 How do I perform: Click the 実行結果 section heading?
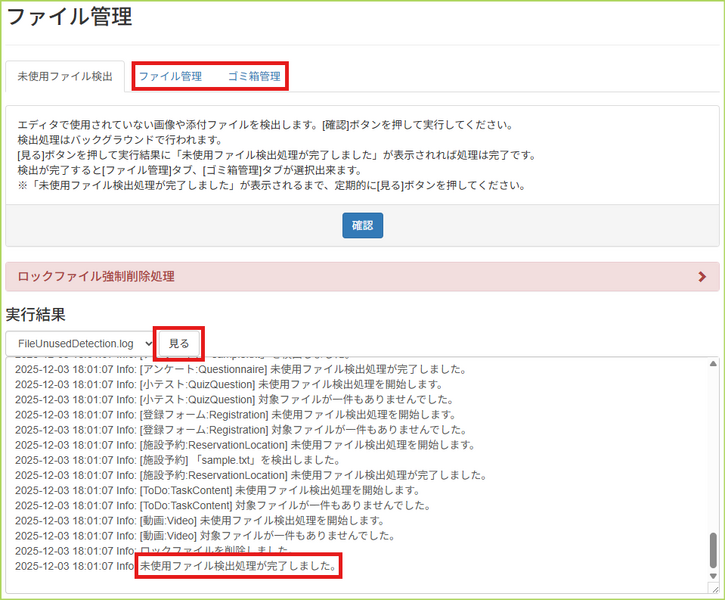(36, 314)
